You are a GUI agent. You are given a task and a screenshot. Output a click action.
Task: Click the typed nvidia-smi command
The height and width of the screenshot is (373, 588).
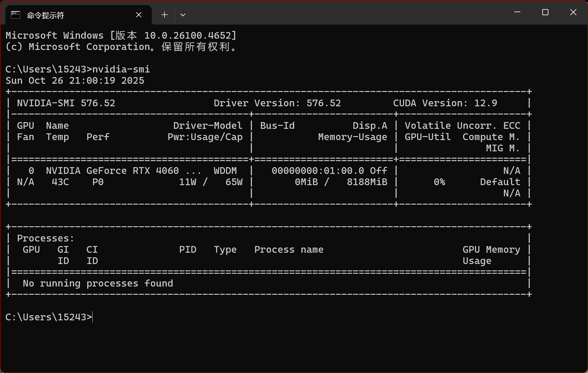121,69
